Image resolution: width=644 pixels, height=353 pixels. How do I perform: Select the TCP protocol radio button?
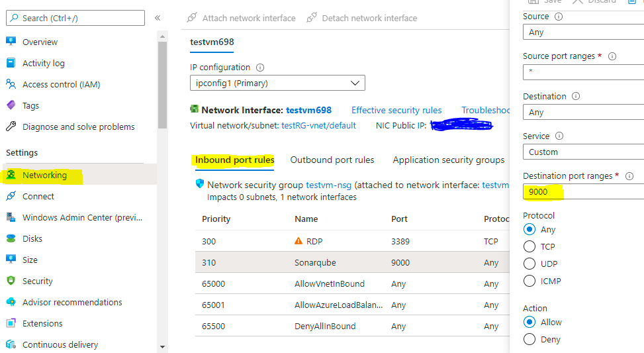[529, 246]
